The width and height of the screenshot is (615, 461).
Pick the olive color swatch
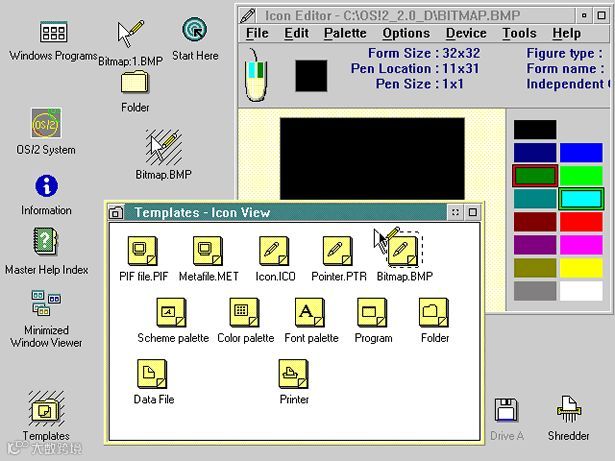[x=535, y=268]
